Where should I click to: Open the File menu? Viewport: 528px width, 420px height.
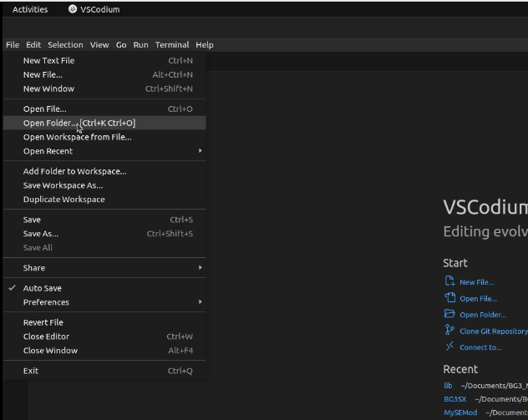pos(13,45)
